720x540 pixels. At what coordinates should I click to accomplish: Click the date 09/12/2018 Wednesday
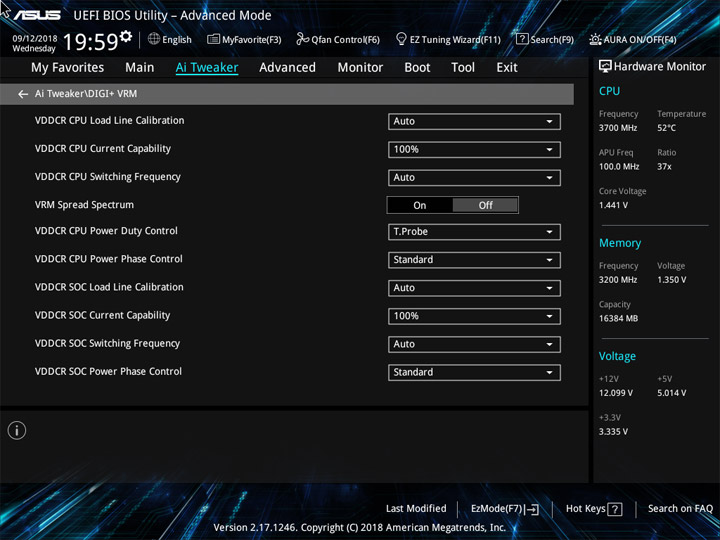click(x=34, y=43)
